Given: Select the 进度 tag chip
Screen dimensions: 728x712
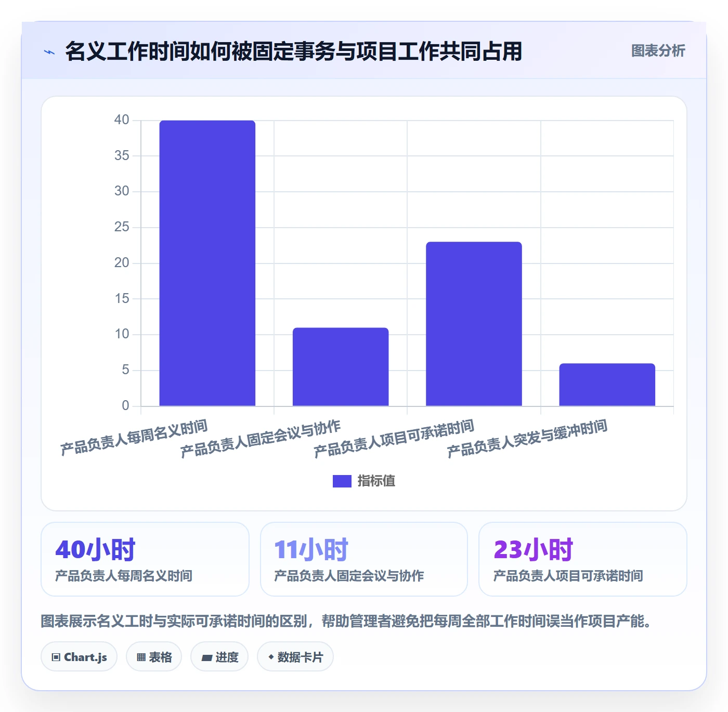Looking at the screenshot, I should (x=219, y=657).
